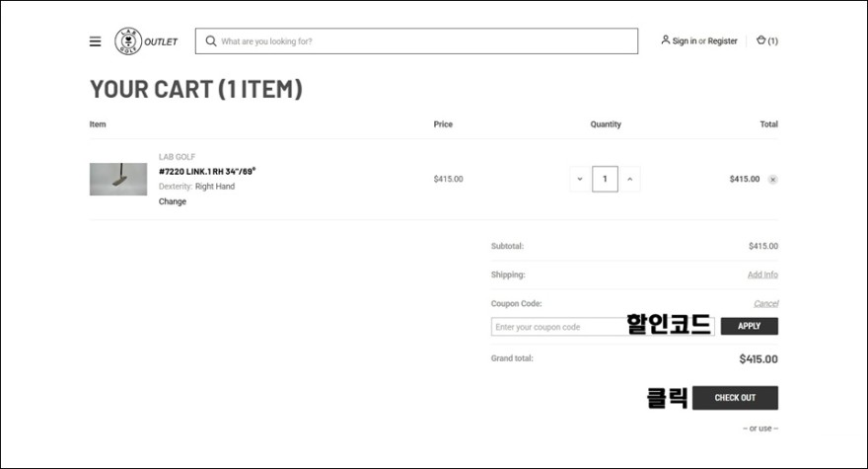Open the putter product thumbnail
Image resolution: width=868 pixels, height=469 pixels.
tap(118, 179)
